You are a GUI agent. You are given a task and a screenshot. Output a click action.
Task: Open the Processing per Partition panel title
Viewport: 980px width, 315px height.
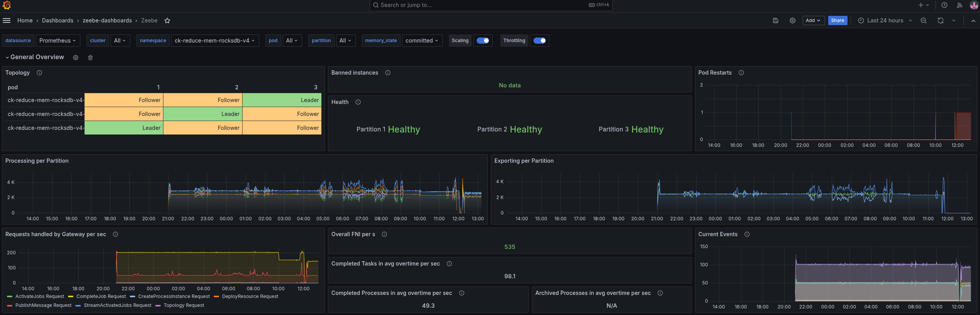[37, 161]
